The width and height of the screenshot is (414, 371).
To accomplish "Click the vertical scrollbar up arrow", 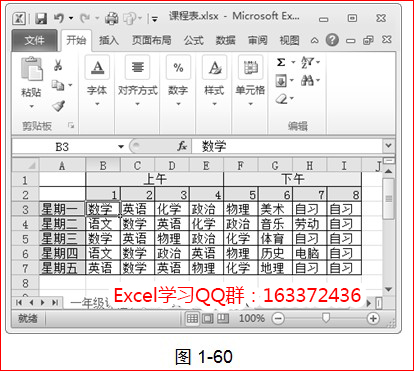I will pos(388,171).
